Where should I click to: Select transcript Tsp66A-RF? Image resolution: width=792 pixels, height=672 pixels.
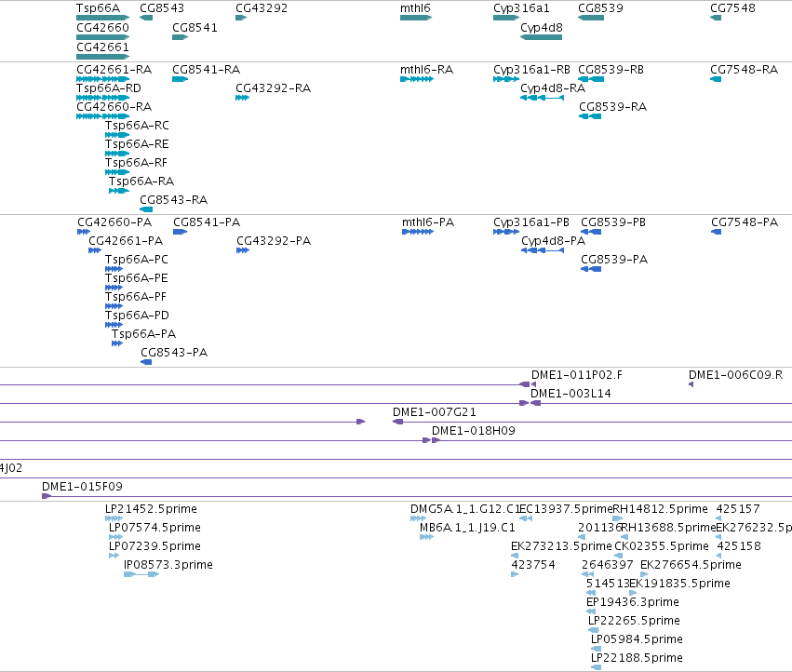pyautogui.click(x=117, y=172)
